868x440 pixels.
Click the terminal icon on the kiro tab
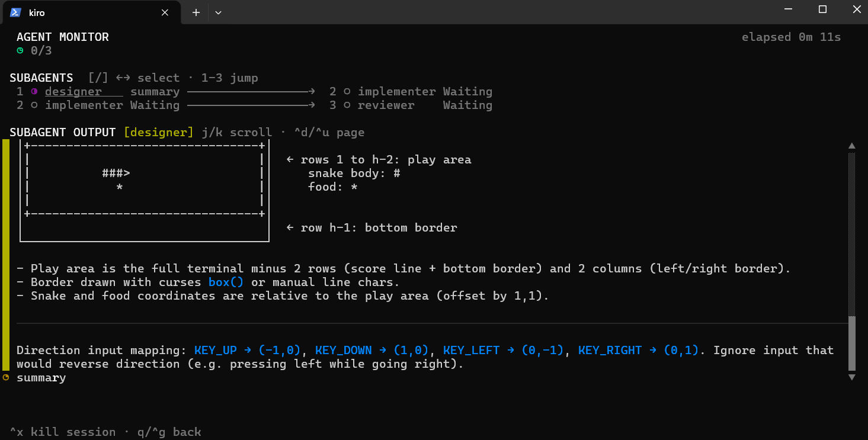pyautogui.click(x=16, y=12)
